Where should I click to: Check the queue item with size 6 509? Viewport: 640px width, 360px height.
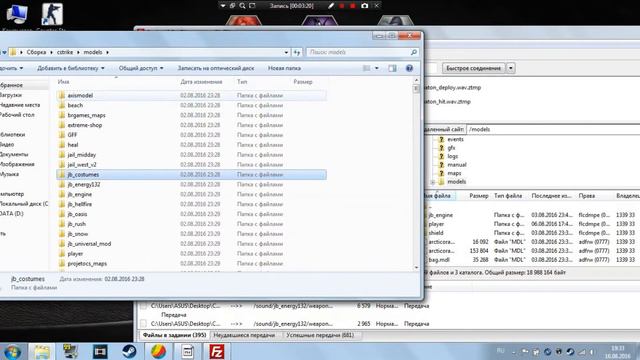(x=143, y=306)
